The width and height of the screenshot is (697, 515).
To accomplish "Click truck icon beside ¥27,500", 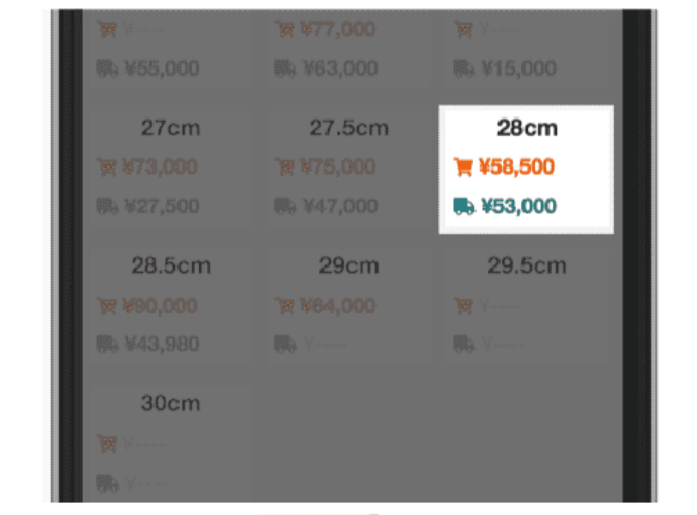I will point(108,206).
